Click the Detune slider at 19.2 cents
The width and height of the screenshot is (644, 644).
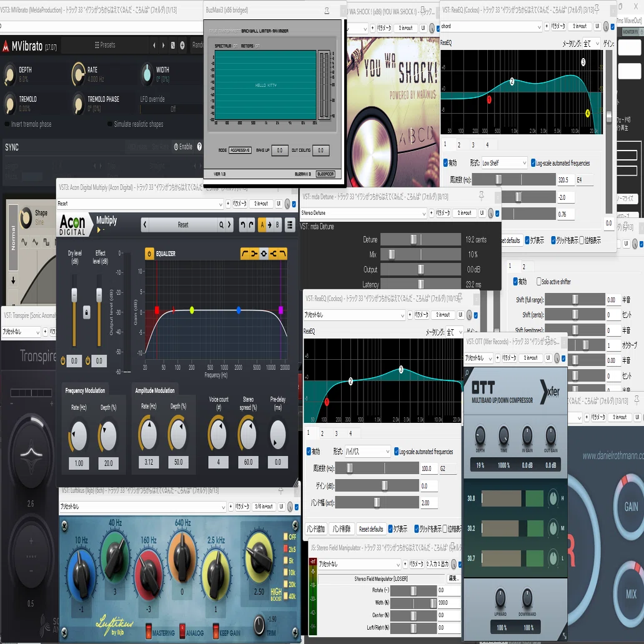(420, 239)
